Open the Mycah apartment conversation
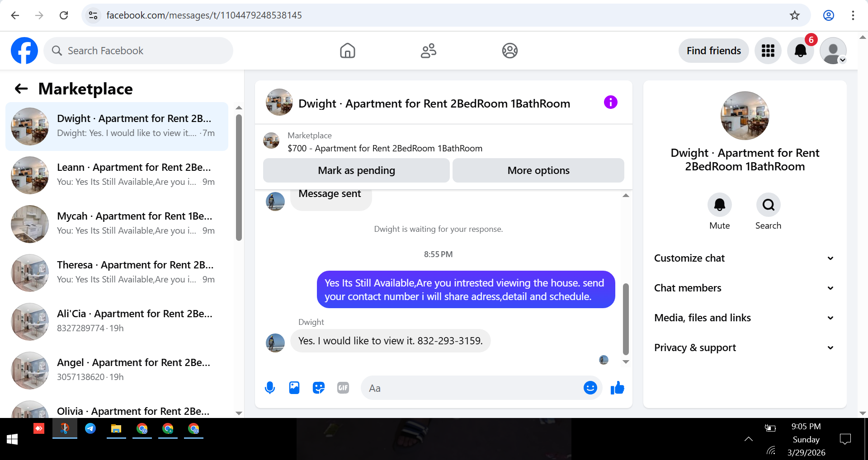 click(117, 224)
